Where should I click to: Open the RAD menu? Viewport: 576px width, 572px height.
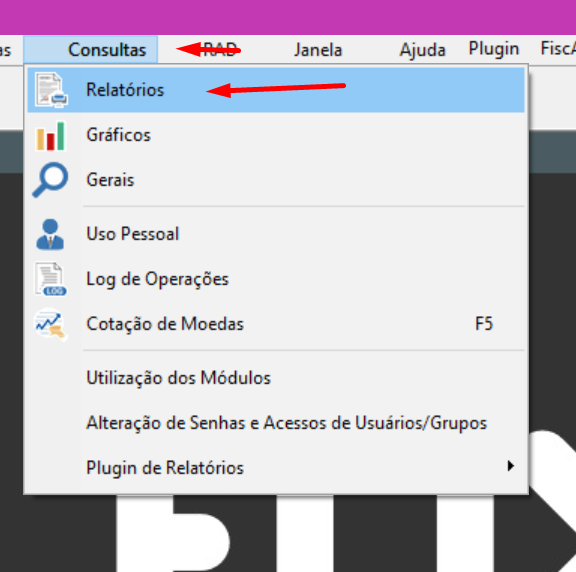[220, 50]
